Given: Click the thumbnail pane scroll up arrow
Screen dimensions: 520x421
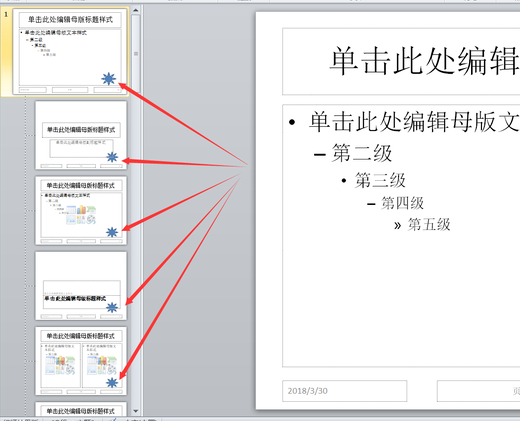Looking at the screenshot, I should click(136, 10).
